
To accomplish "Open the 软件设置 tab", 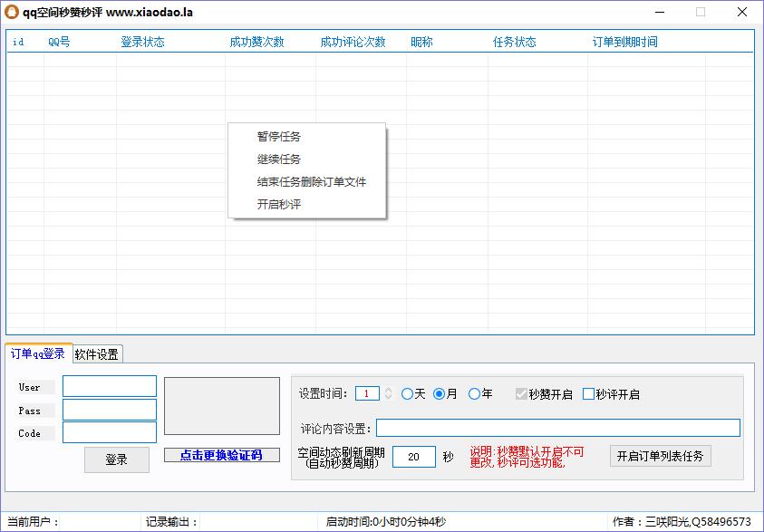I will pyautogui.click(x=97, y=354).
